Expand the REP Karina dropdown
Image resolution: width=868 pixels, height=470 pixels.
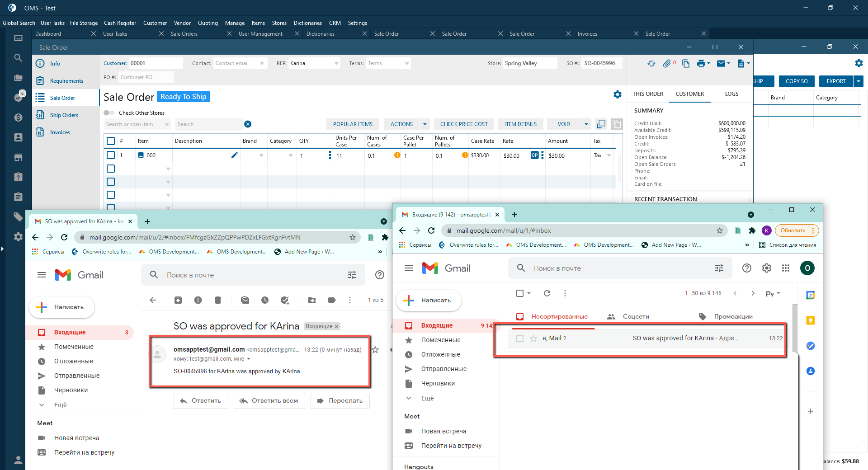(x=336, y=64)
